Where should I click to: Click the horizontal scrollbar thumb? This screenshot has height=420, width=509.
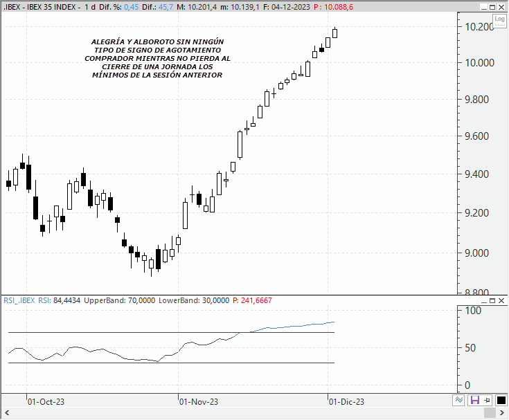pos(490,413)
